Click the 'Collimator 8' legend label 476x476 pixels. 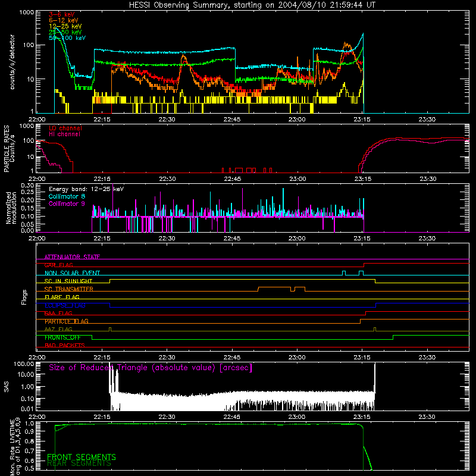(x=67, y=196)
